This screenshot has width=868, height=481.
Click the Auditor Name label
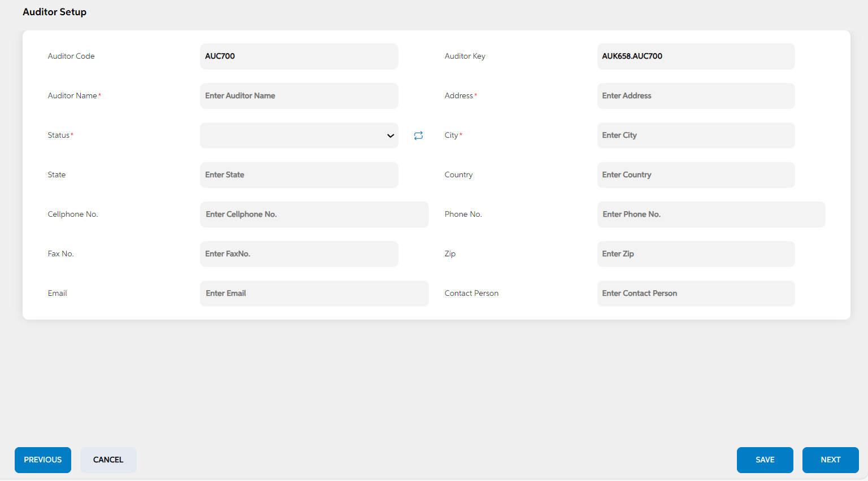click(72, 96)
